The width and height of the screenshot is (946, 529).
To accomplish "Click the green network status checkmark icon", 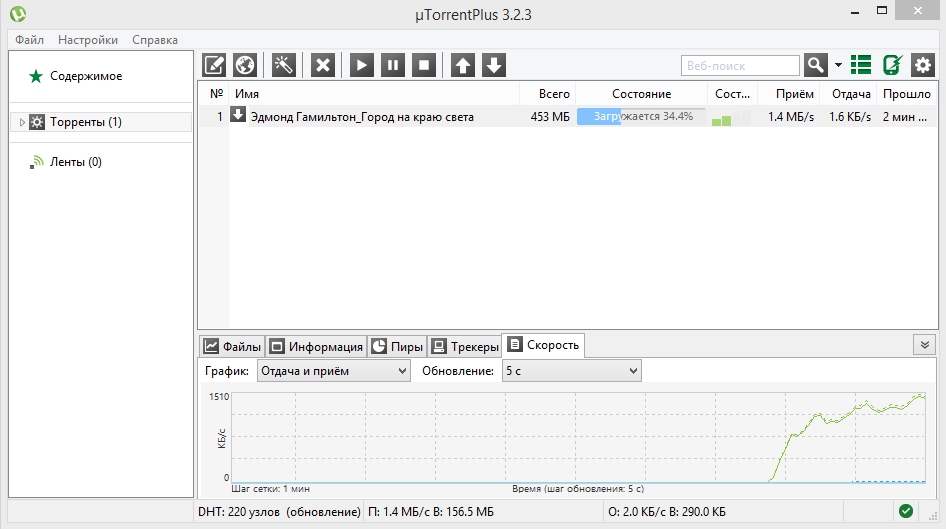I will (x=906, y=511).
